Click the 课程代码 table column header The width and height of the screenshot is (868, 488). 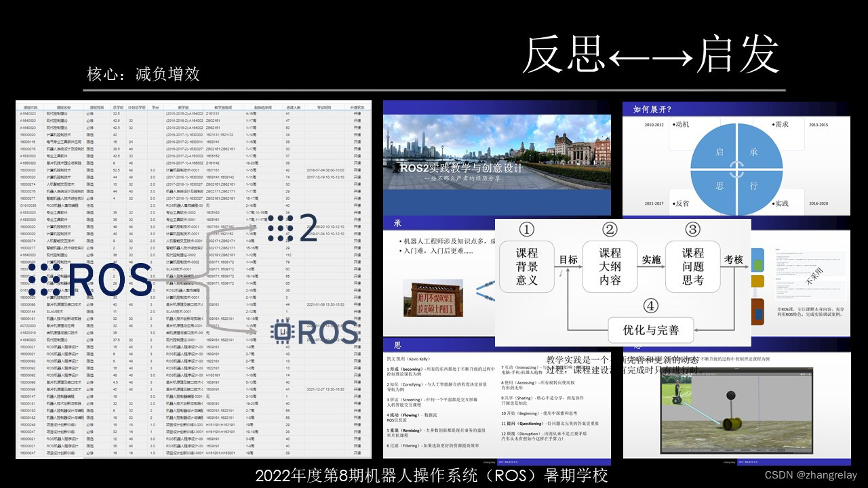click(31, 107)
